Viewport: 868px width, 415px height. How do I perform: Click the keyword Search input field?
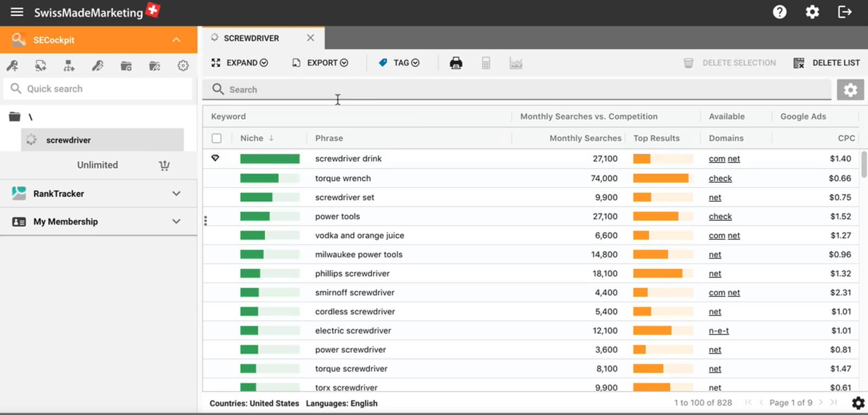[515, 90]
